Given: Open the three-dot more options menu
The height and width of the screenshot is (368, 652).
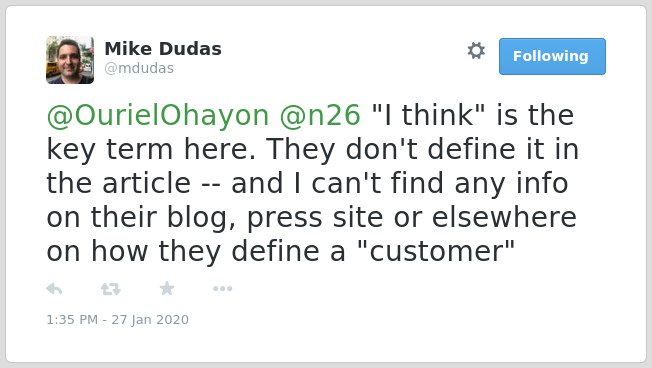Looking at the screenshot, I should [x=222, y=289].
